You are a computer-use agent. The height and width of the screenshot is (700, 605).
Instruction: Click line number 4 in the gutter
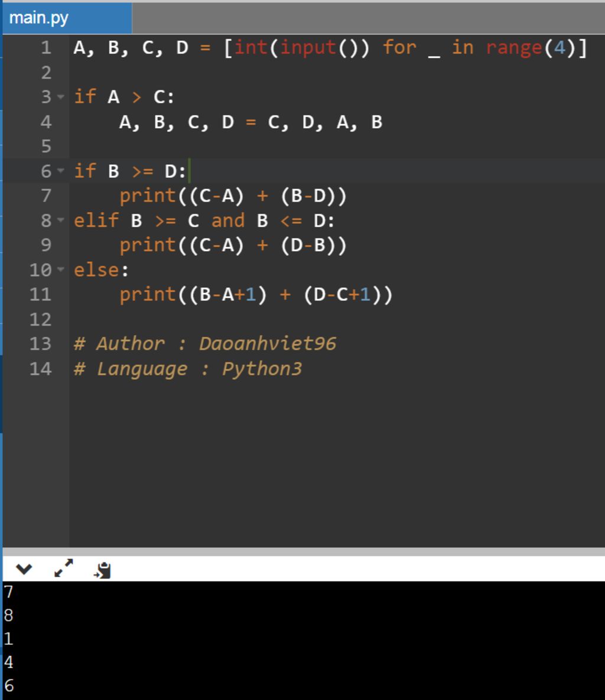pos(46,122)
